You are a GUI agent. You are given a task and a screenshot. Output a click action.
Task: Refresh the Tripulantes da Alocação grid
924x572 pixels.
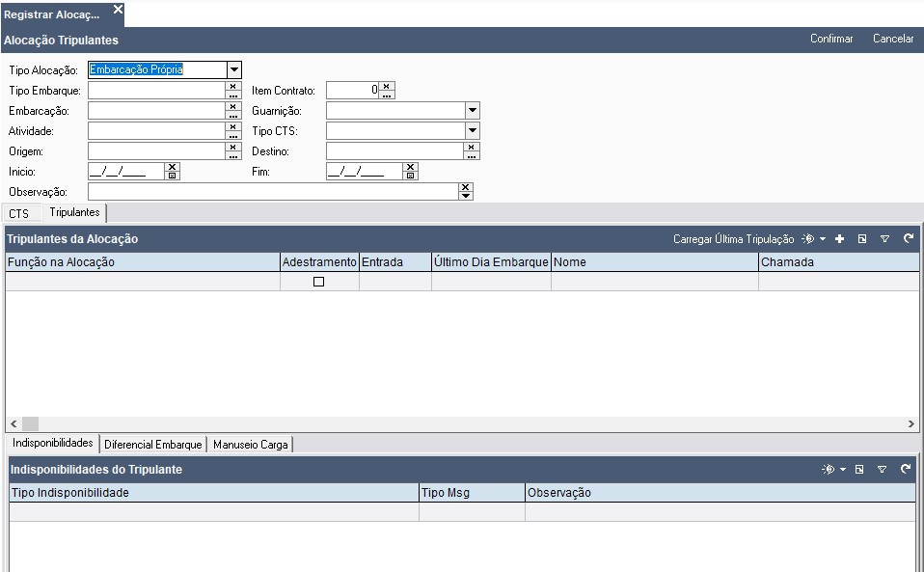tap(908, 239)
